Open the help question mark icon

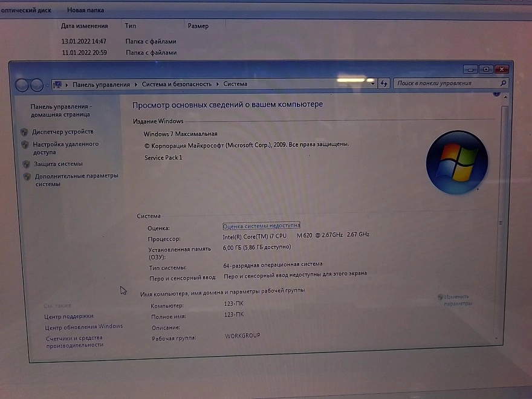pos(496,94)
